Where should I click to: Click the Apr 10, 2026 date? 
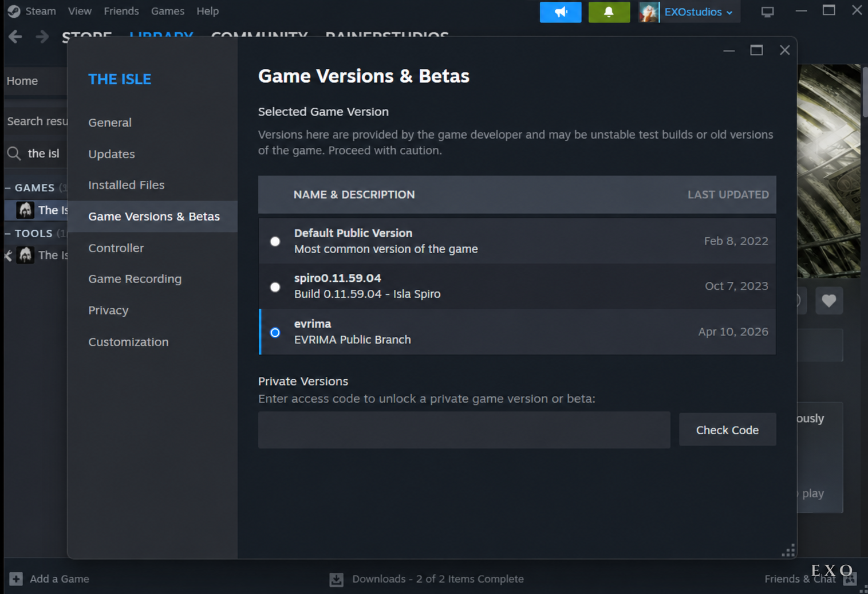tap(733, 332)
